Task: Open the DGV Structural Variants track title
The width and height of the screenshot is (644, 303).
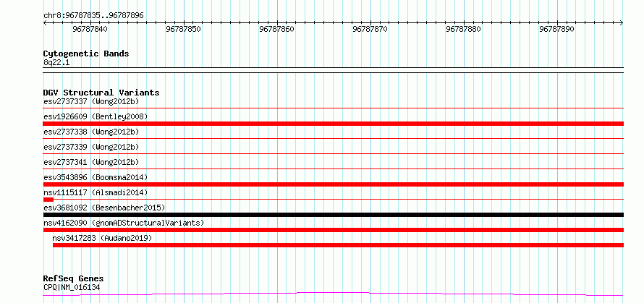Action: [x=101, y=93]
